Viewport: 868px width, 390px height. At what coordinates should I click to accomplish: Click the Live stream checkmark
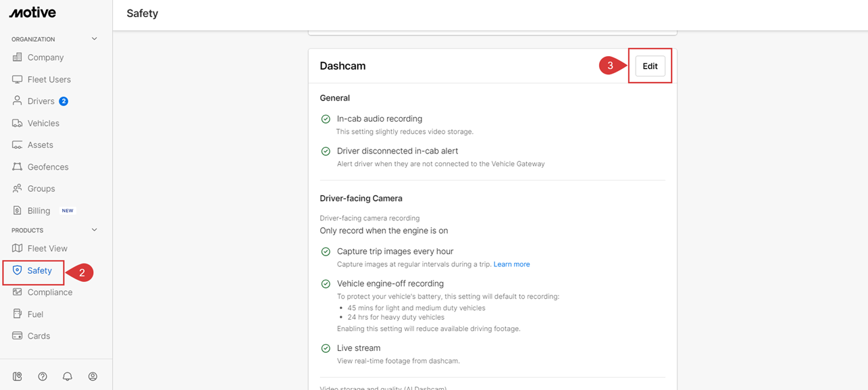pos(326,348)
